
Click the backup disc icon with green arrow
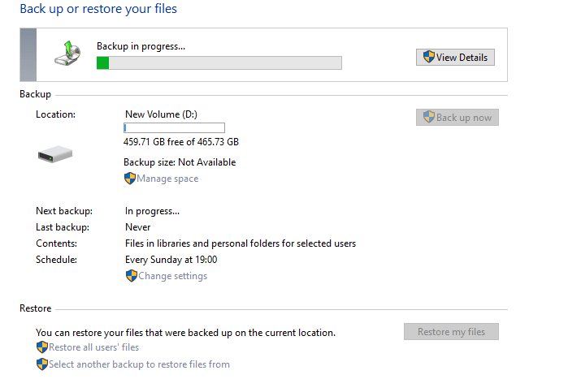click(67, 54)
